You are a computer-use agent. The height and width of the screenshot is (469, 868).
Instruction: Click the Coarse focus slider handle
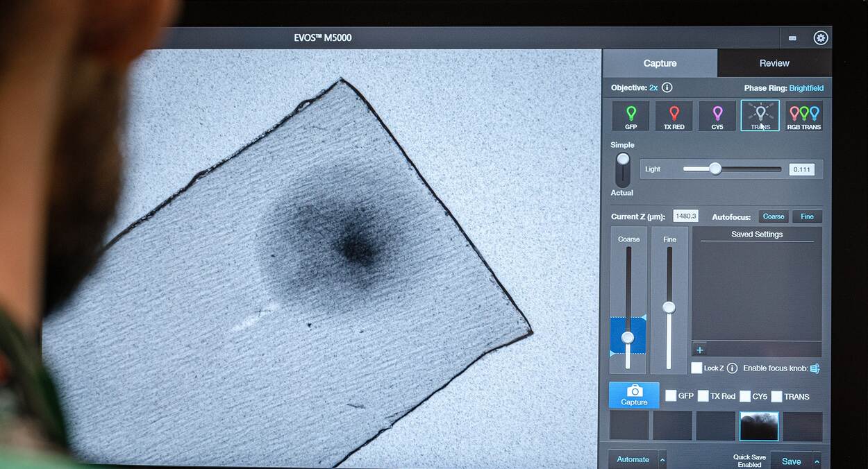click(628, 337)
